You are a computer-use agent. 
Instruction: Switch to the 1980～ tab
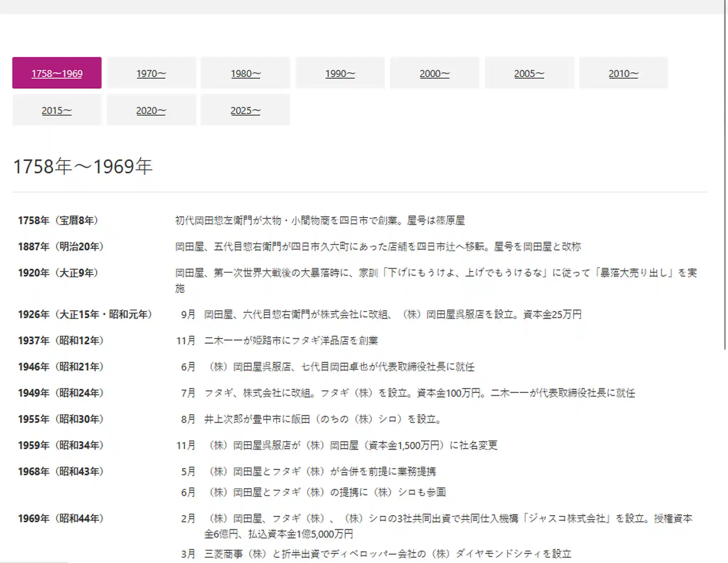[245, 73]
